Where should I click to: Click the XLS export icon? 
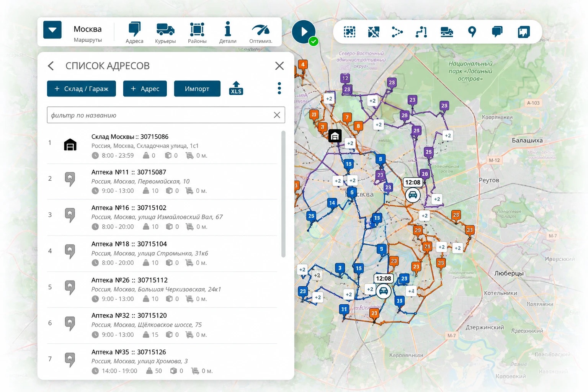[236, 88]
